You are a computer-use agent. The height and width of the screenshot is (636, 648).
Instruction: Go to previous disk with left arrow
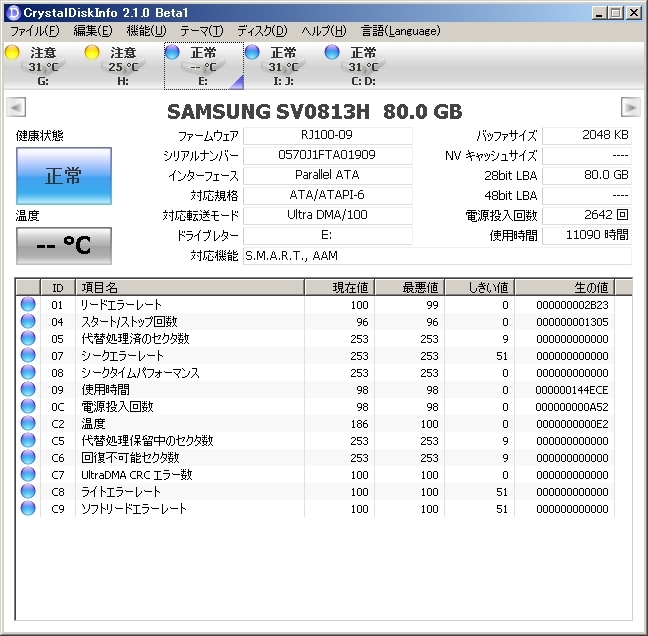tap(15, 107)
